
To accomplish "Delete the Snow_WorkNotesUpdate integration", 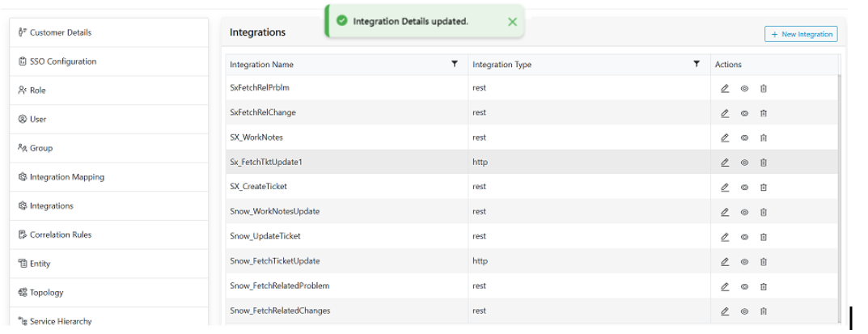I will pyautogui.click(x=763, y=212).
